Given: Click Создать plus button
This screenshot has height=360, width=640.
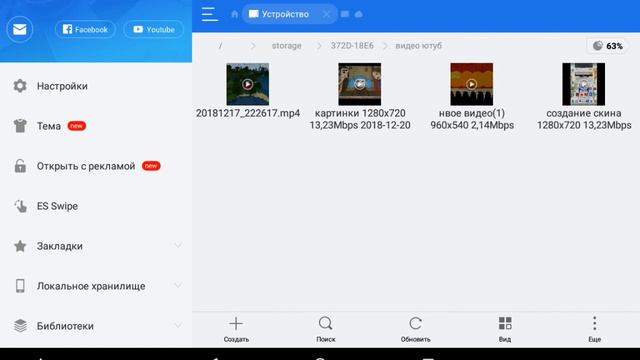Looking at the screenshot, I should coord(236,329).
